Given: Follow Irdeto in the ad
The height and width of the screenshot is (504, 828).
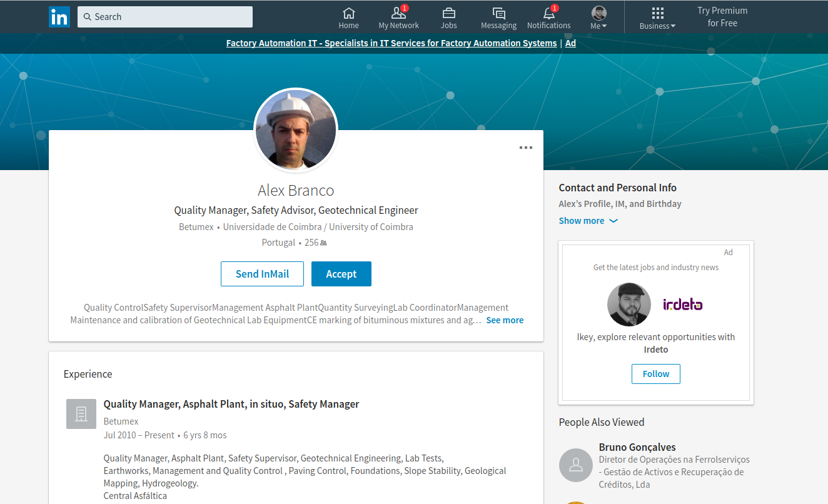Looking at the screenshot, I should (x=655, y=374).
